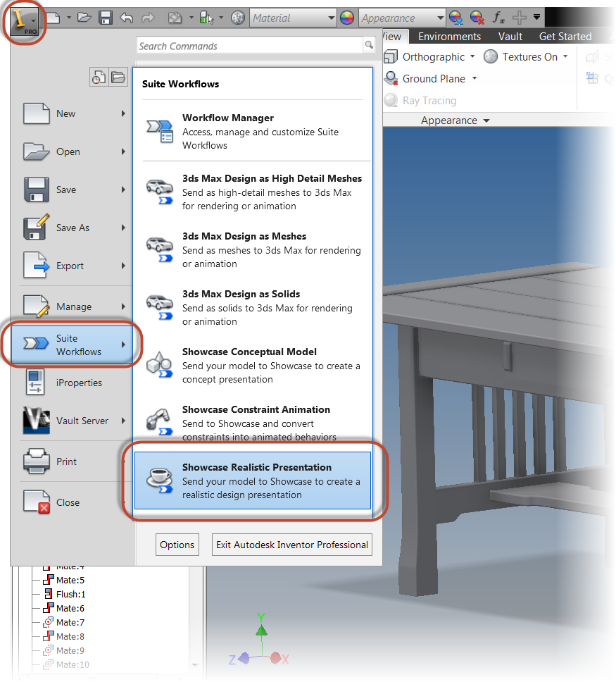616x682 pixels.
Task: Click the Print printer icon
Action: (x=37, y=461)
